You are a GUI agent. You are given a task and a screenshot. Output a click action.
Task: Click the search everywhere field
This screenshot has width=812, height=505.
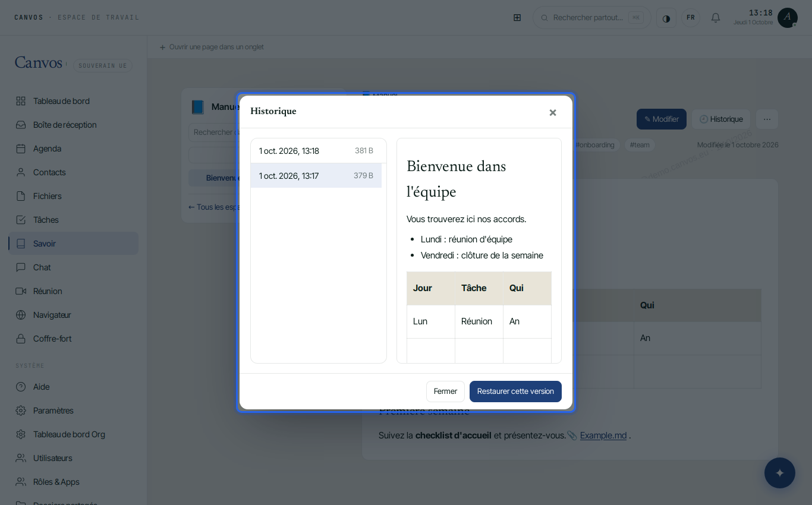pos(592,18)
